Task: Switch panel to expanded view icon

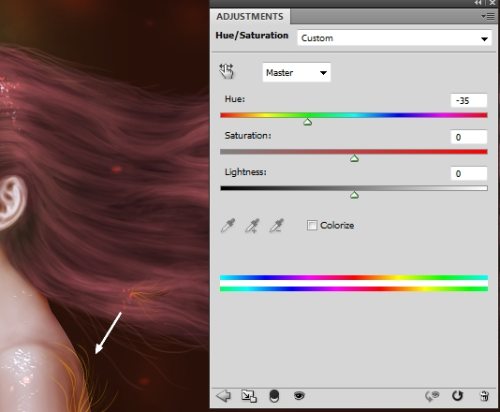Action: point(249,396)
